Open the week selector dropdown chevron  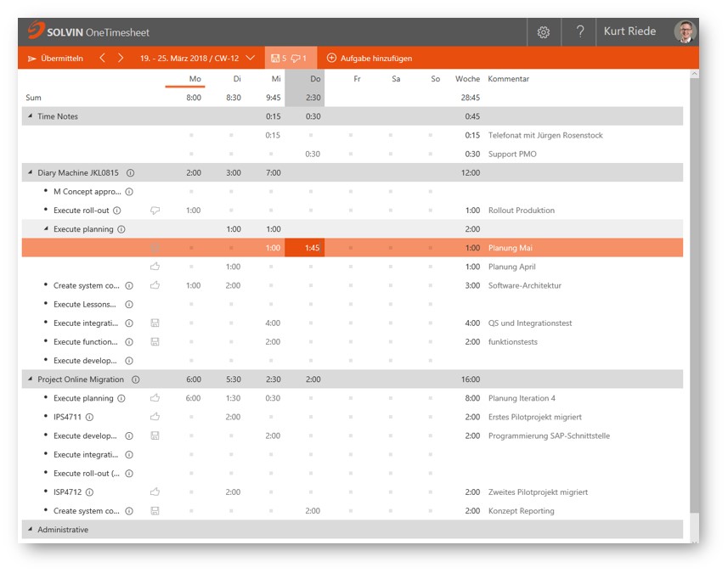point(251,58)
